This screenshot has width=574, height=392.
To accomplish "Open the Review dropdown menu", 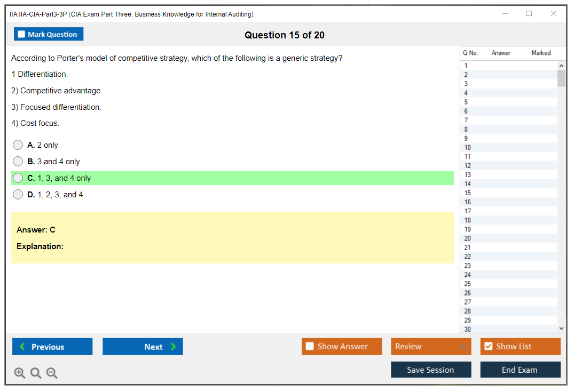I will (431, 347).
